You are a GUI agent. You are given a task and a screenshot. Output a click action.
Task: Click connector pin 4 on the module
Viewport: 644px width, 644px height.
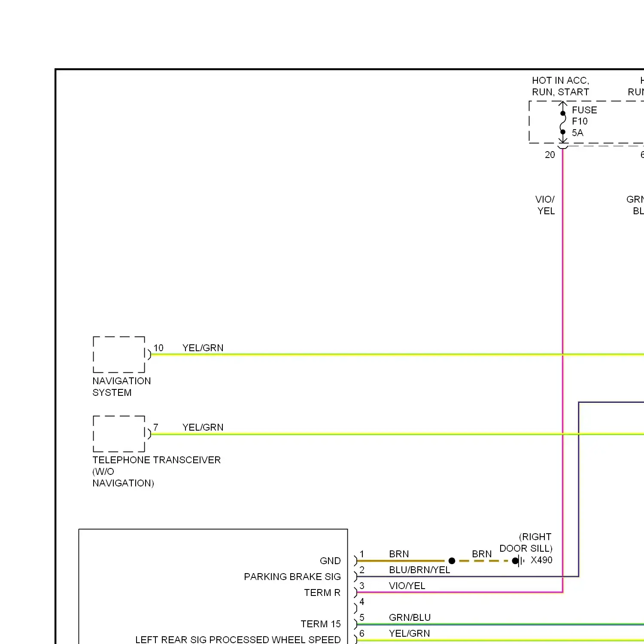click(x=362, y=601)
